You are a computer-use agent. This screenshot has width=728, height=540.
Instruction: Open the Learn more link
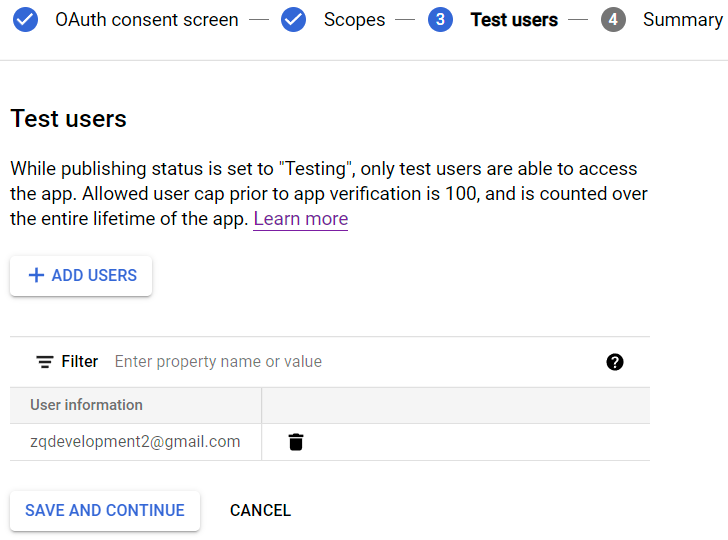click(x=300, y=219)
